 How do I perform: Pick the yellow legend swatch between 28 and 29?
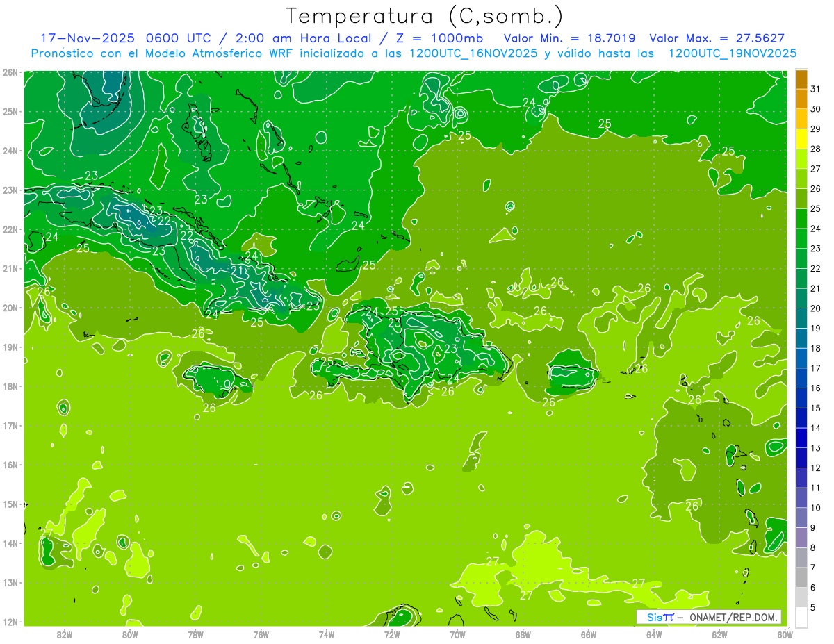(x=801, y=139)
